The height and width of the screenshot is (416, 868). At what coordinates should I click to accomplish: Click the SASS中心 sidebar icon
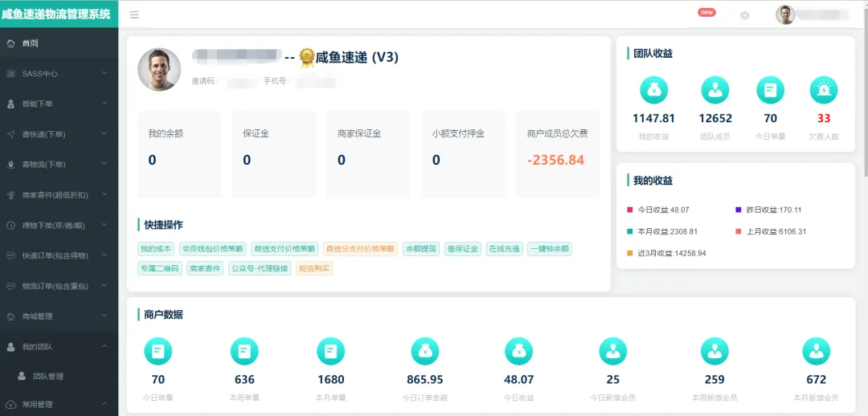10,74
